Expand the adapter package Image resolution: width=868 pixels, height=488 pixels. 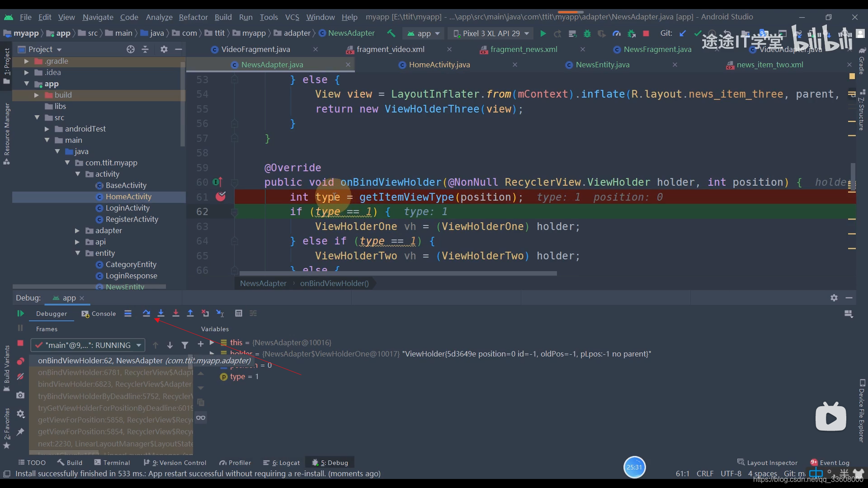pyautogui.click(x=77, y=230)
